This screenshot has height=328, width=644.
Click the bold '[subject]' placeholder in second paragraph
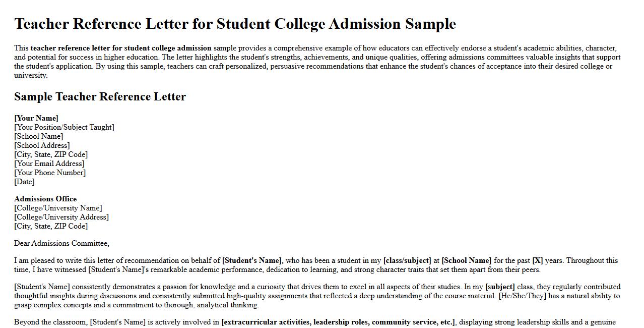[500, 287]
